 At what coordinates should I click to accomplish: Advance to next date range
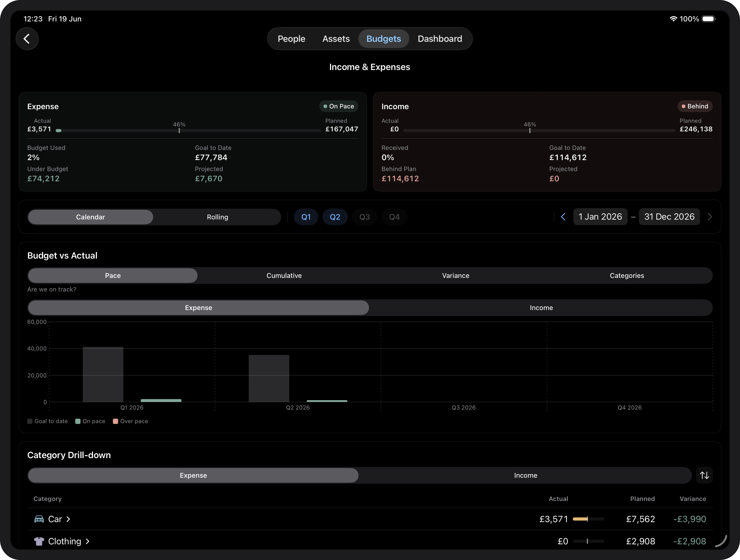[x=710, y=217]
